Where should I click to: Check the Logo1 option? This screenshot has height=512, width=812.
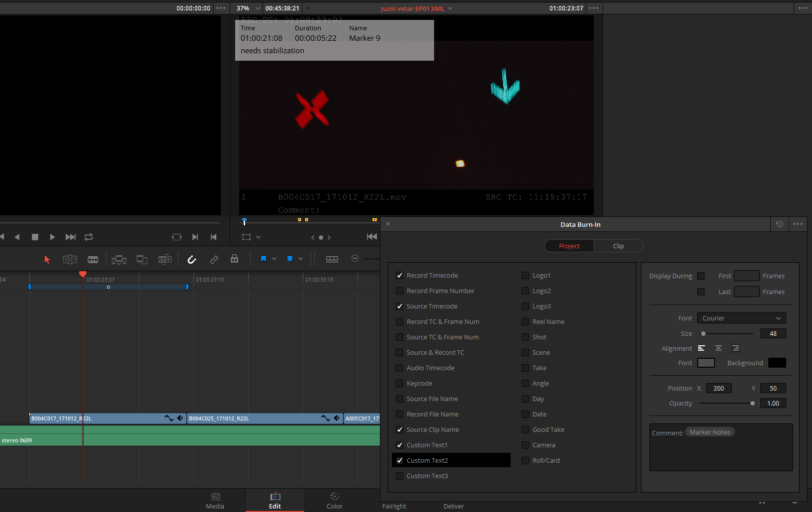coord(525,276)
